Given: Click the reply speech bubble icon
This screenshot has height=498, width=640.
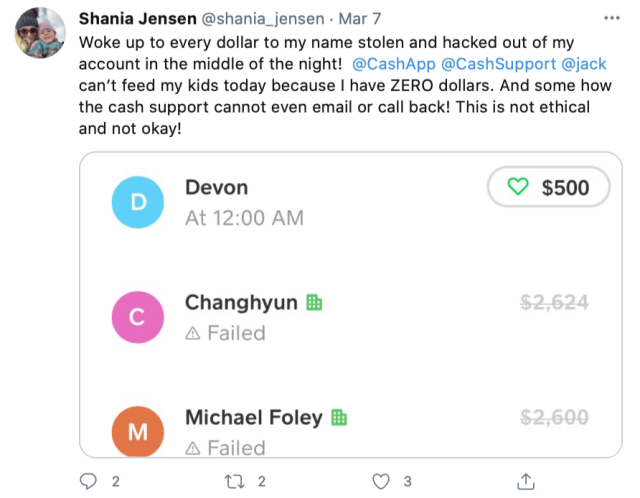Looking at the screenshot, I should point(87,481).
